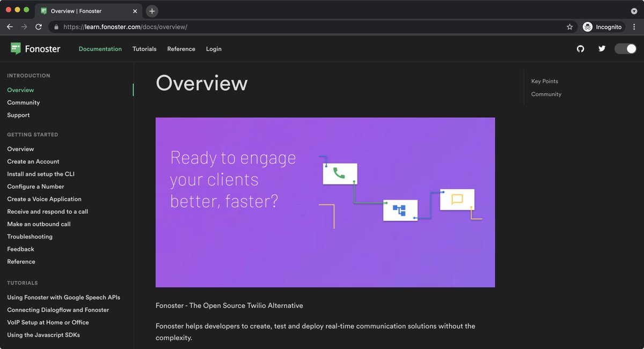Open Create a Voice Application page

pos(45,199)
